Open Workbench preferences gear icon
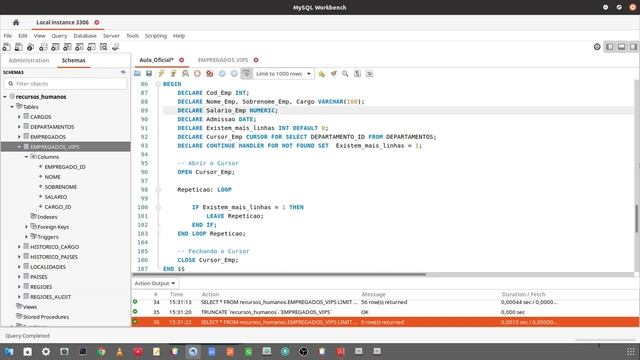Image resolution: width=640 pixels, height=360 pixels. (x=597, y=47)
